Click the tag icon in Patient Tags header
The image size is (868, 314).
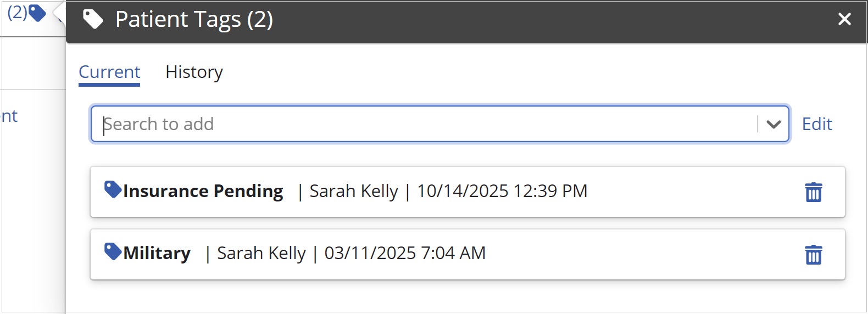coord(93,20)
